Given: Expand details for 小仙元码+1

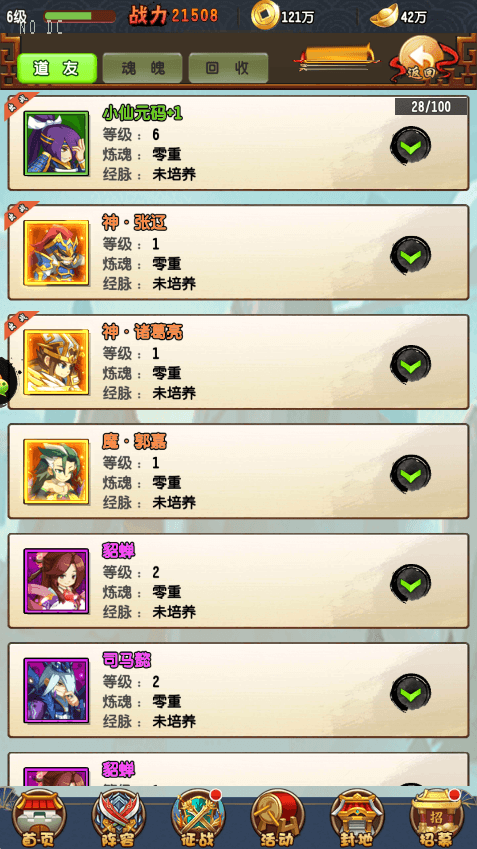Looking at the screenshot, I should point(411,146).
